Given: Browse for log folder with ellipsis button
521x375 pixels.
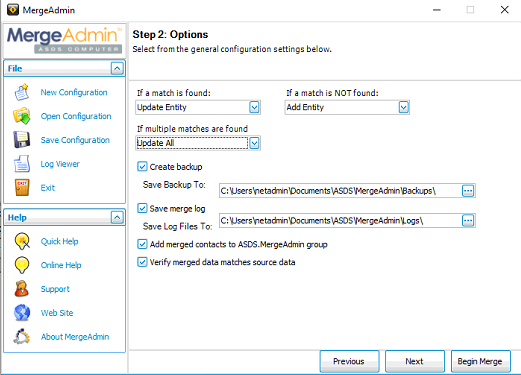Looking at the screenshot, I should coord(468,220).
